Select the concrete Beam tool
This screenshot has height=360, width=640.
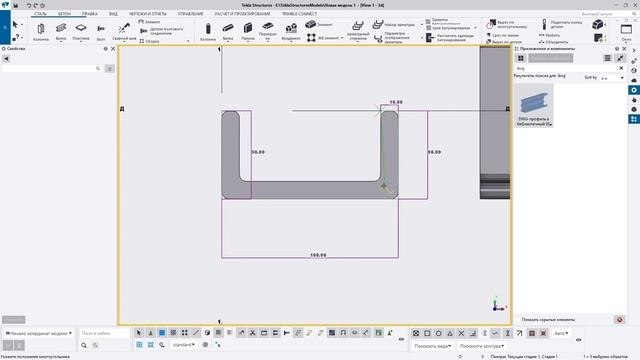[x=228, y=31]
